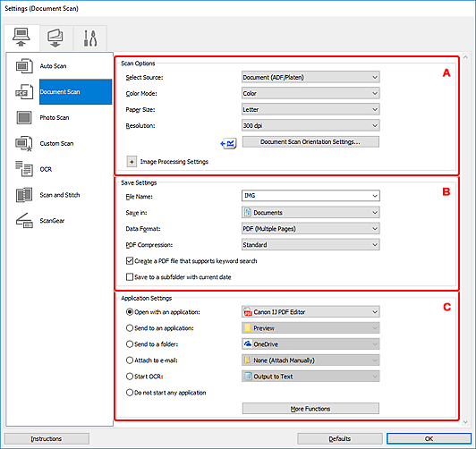Select OCR in the list
Image resolution: width=476 pixels, height=449 pixels.
(46, 169)
